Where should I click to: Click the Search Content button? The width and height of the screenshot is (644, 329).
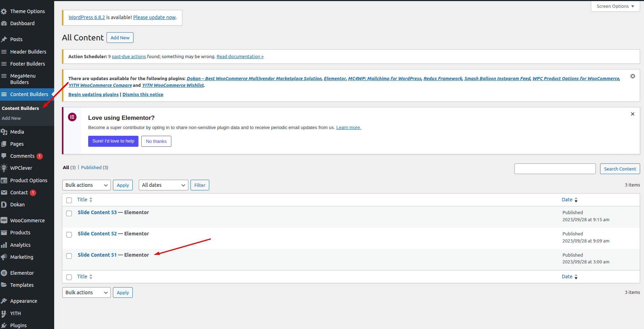(620, 169)
